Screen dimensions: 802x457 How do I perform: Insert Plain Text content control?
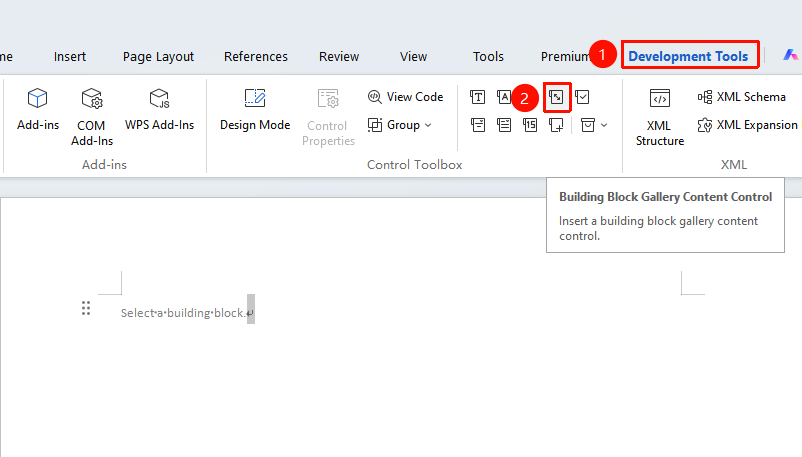[x=504, y=97]
